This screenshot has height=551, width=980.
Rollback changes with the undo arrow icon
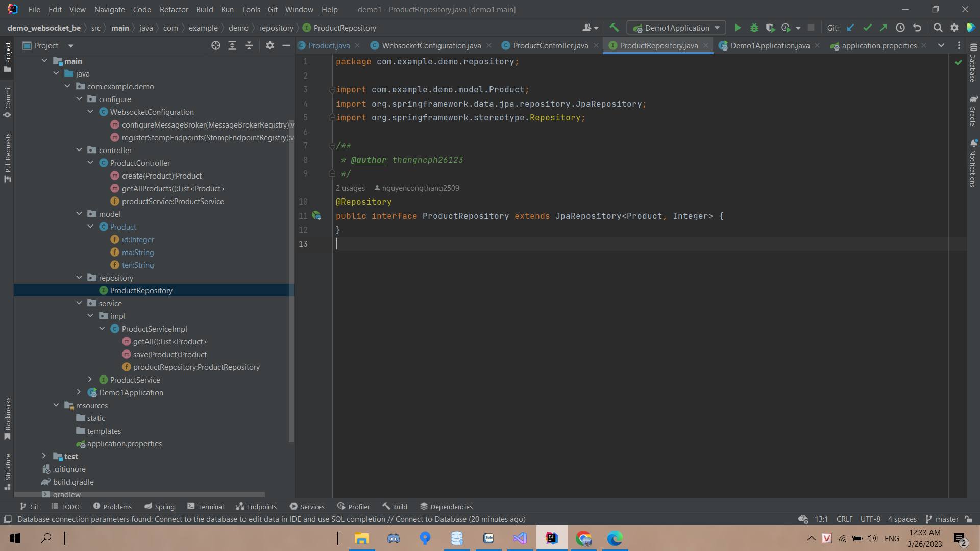(917, 28)
